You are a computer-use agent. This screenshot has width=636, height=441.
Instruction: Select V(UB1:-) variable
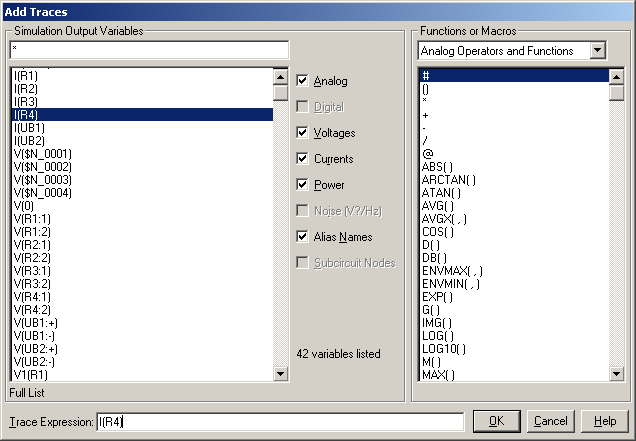pos(143,336)
